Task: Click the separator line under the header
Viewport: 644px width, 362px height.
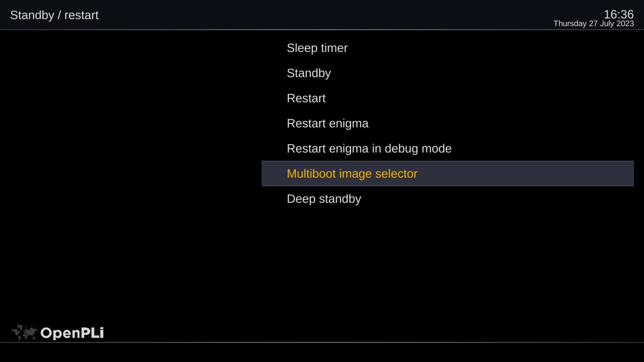Action: tap(322, 30)
